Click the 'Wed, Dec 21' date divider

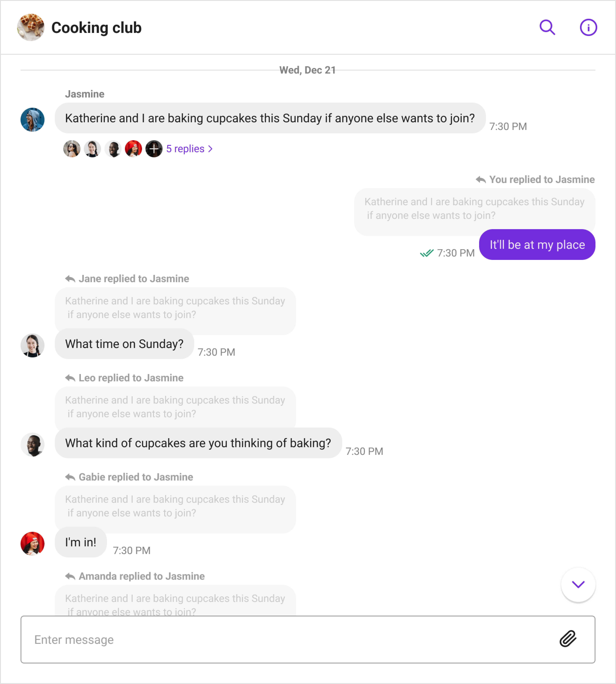click(x=307, y=70)
